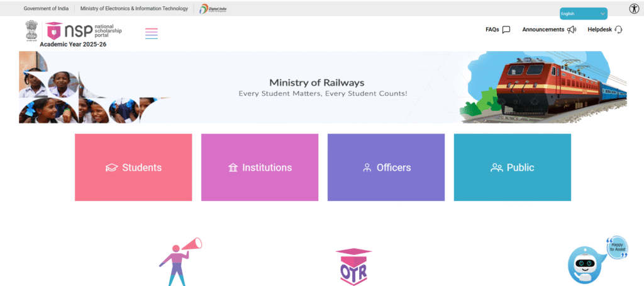Click the person icon on Officers

point(367,168)
